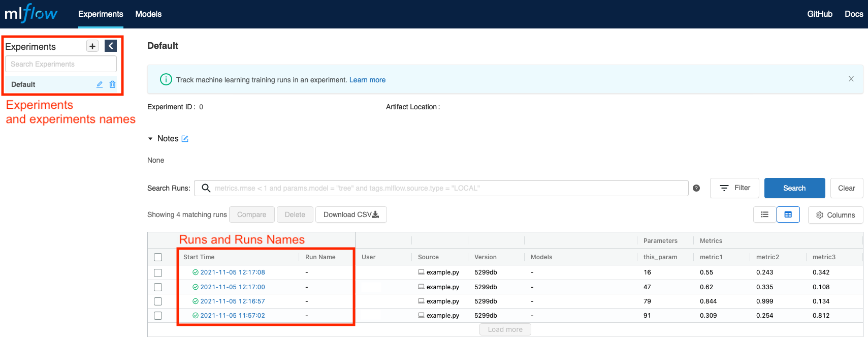Viewport: 868px width, 337px height.
Task: Check the run from 12:17:08
Action: pos(158,273)
